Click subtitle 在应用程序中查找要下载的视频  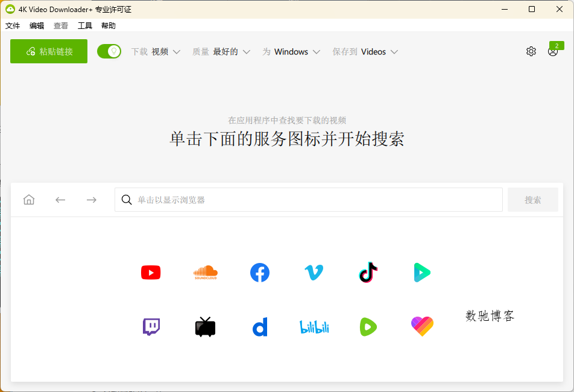coord(287,120)
